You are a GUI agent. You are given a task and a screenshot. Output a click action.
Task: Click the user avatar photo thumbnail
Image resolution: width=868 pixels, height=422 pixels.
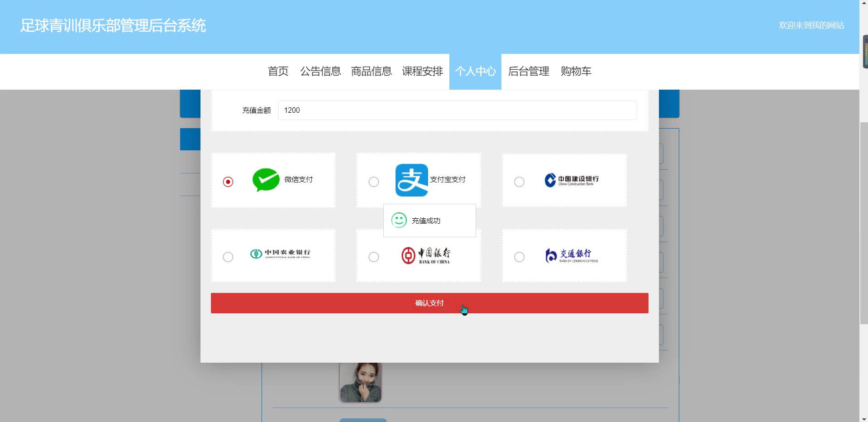point(361,382)
